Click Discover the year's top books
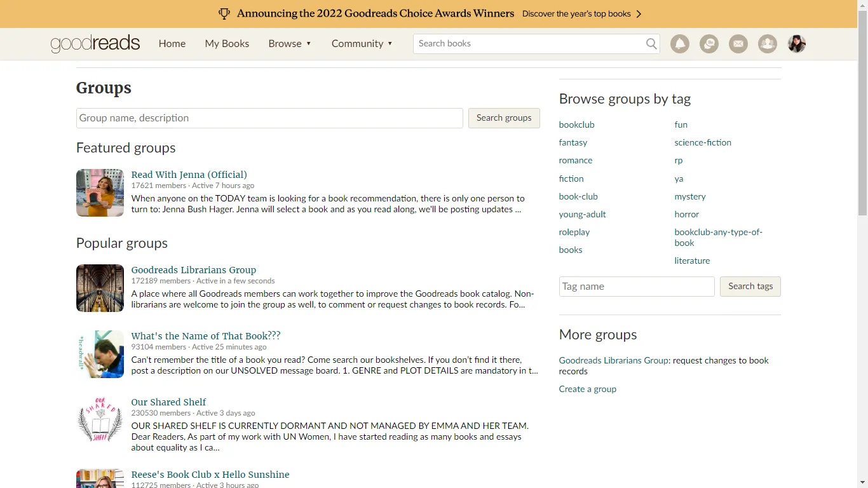 pos(576,14)
